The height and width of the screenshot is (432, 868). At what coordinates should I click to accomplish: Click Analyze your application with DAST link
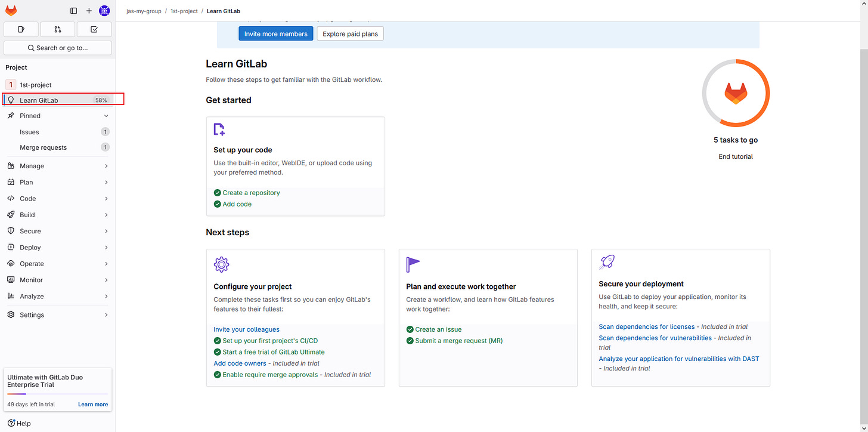[679, 359]
